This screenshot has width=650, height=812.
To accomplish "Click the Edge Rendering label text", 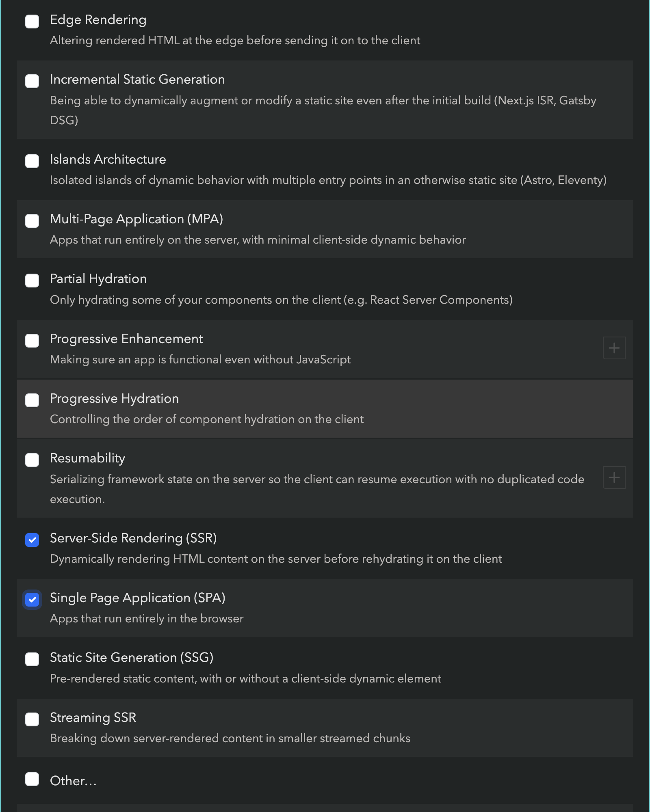I will point(98,19).
